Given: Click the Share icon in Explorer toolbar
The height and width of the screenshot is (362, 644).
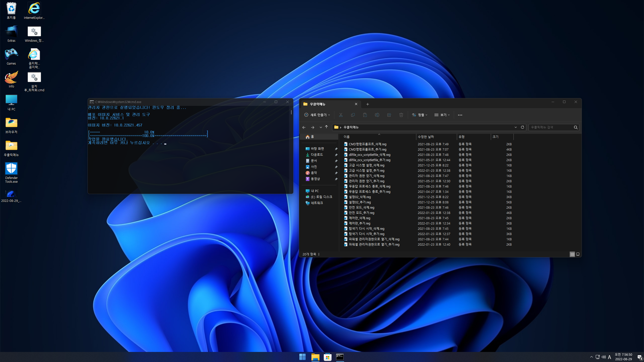Looking at the screenshot, I should (389, 115).
